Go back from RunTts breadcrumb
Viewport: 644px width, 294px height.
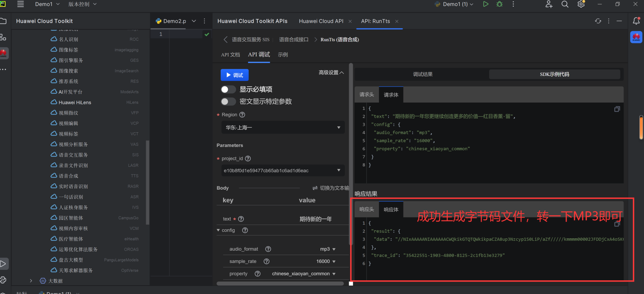(225, 40)
